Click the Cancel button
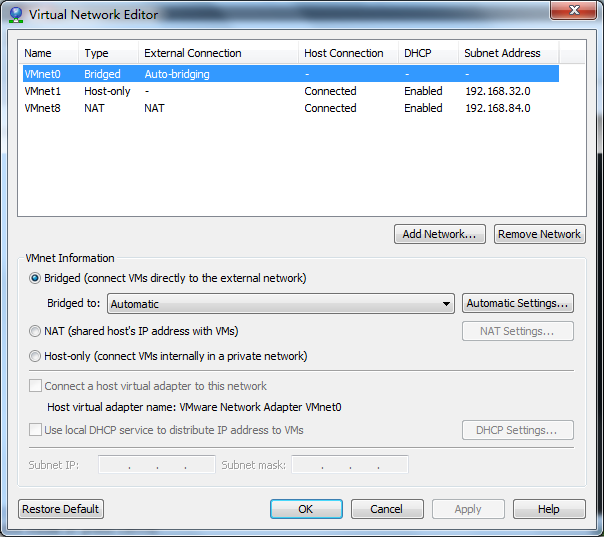This screenshot has height=537, width=604. [x=387, y=509]
